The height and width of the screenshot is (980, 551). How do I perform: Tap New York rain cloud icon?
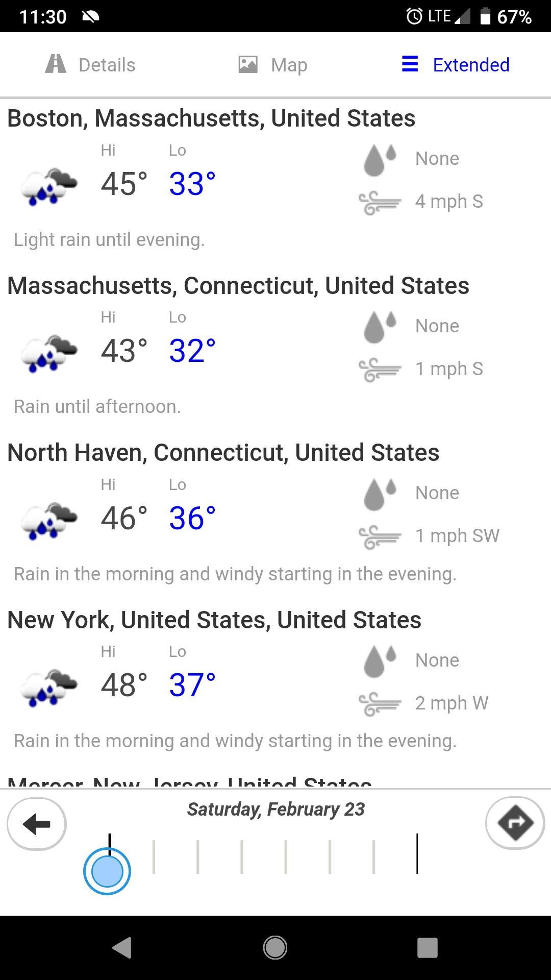pyautogui.click(x=49, y=687)
